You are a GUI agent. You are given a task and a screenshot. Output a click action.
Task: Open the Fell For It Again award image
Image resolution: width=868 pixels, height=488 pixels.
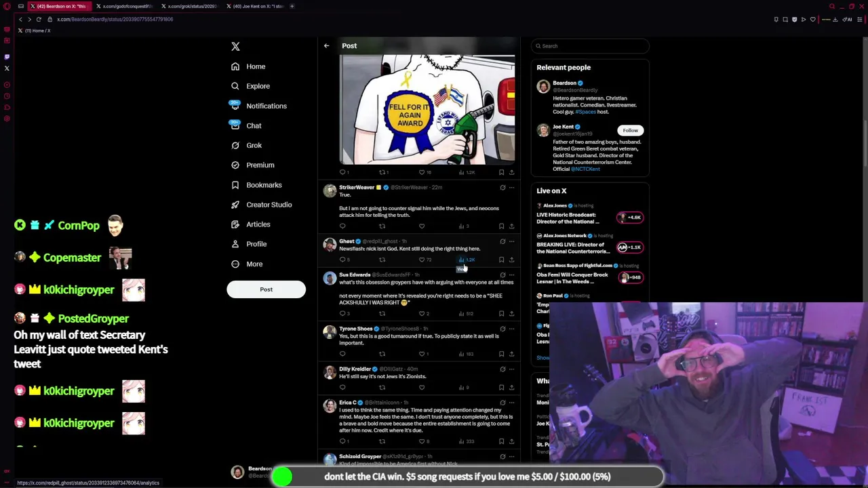pos(427,110)
